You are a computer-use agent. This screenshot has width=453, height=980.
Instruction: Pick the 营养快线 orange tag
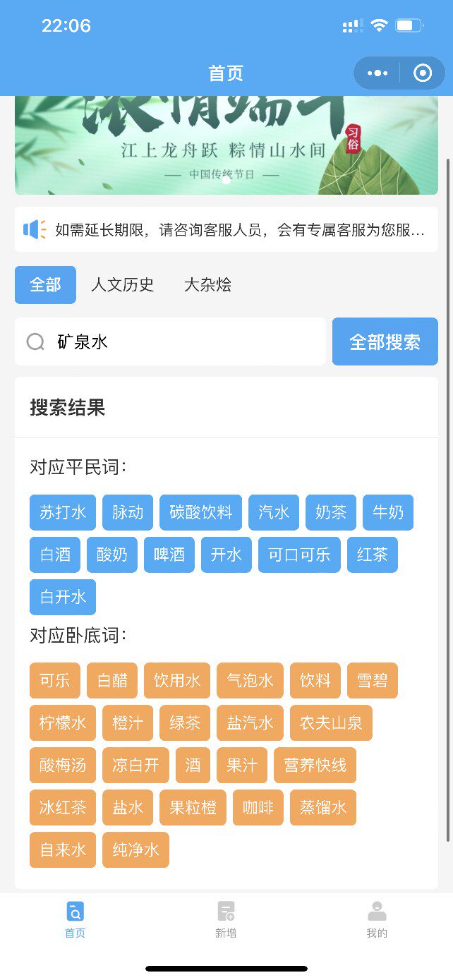(315, 765)
